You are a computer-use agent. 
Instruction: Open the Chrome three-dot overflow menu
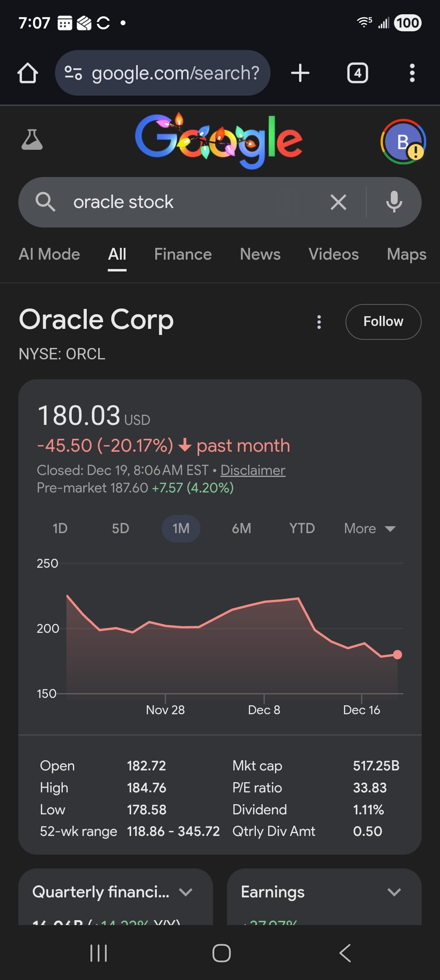click(x=412, y=73)
